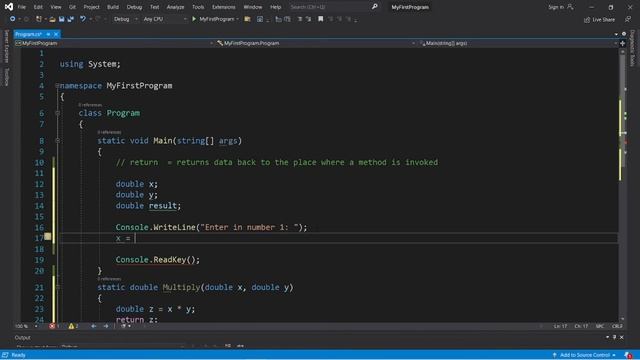Image resolution: width=640 pixels, height=360 pixels.
Task: Open the Send Feedback icon
Action: [628, 19]
